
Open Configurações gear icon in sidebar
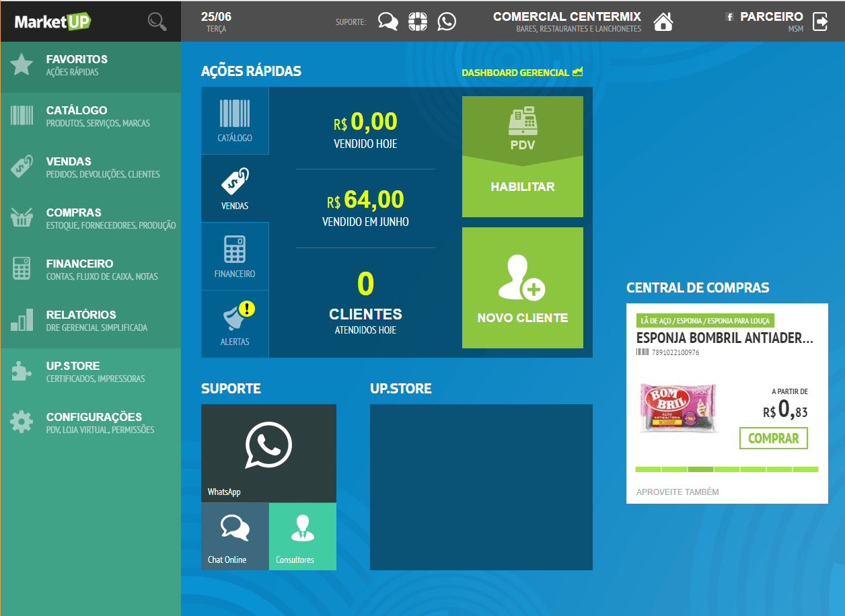tap(22, 422)
